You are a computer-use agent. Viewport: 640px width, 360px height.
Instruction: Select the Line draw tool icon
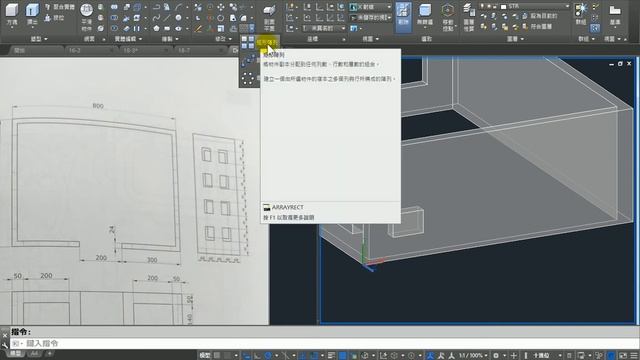coord(167,18)
